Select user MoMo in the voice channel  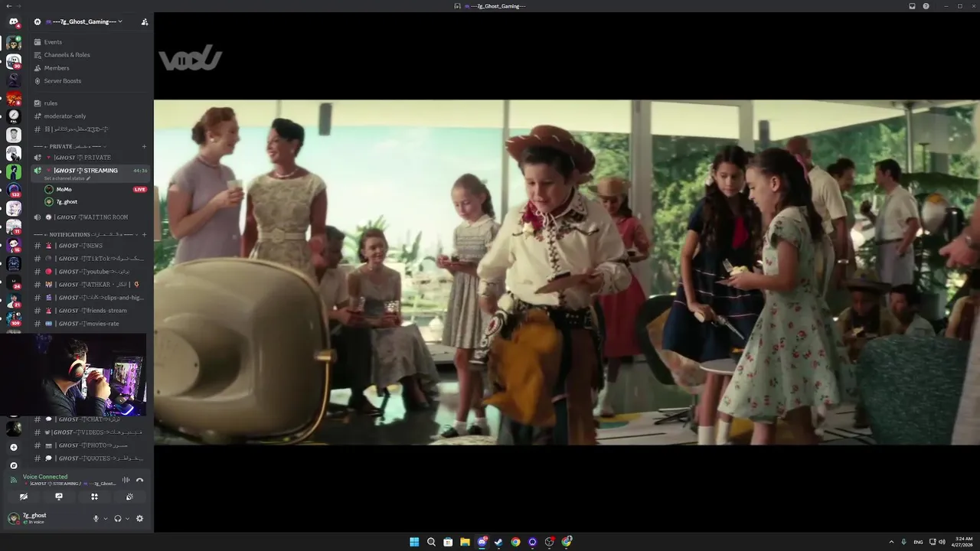click(64, 189)
